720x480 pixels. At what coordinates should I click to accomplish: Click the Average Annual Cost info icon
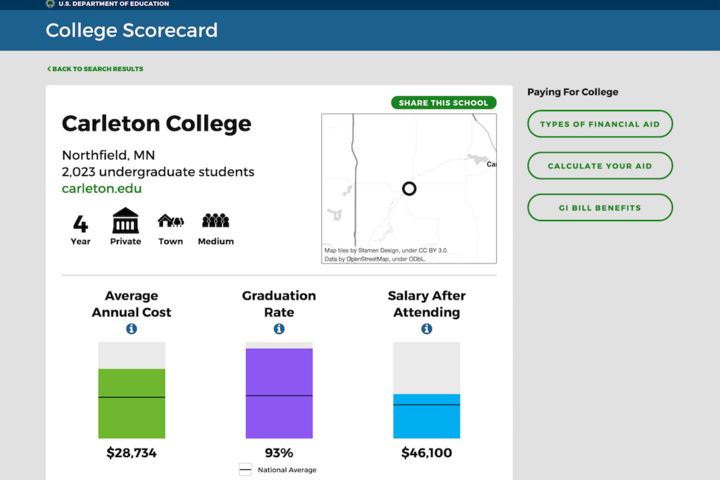131,329
